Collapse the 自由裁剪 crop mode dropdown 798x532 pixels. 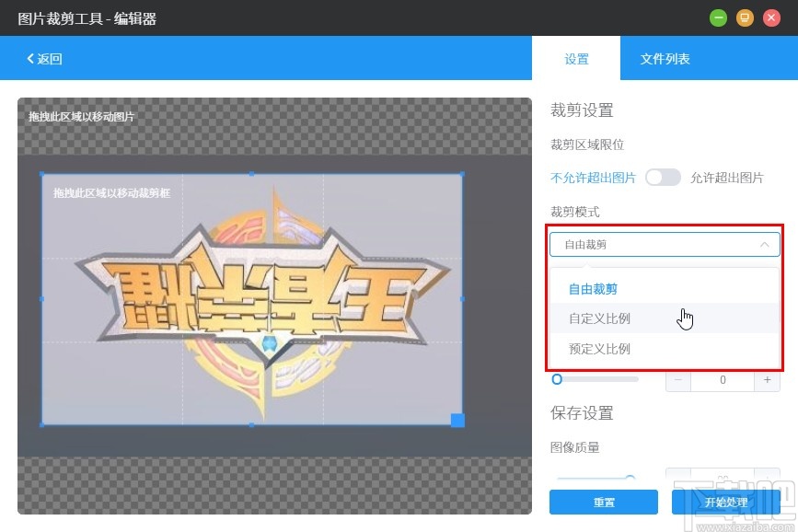[x=665, y=244]
